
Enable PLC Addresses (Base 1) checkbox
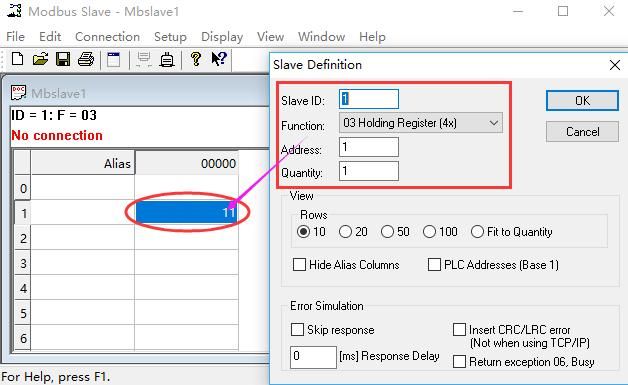(434, 265)
